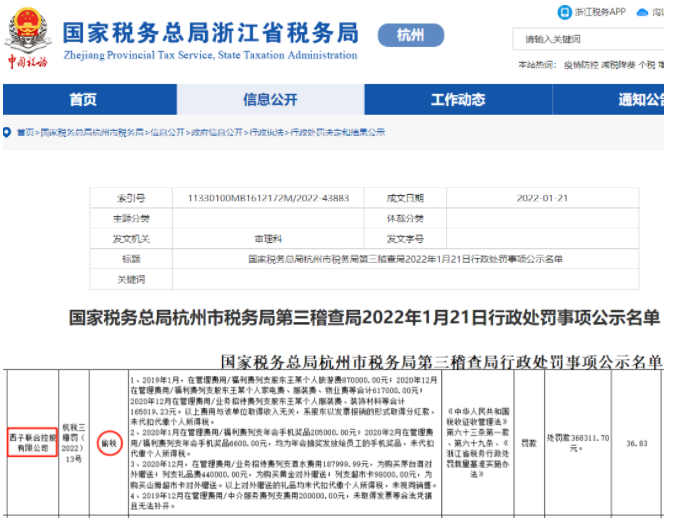The height and width of the screenshot is (525, 676).
Task: Click the 浙江税务APP text link
Action: (600, 12)
